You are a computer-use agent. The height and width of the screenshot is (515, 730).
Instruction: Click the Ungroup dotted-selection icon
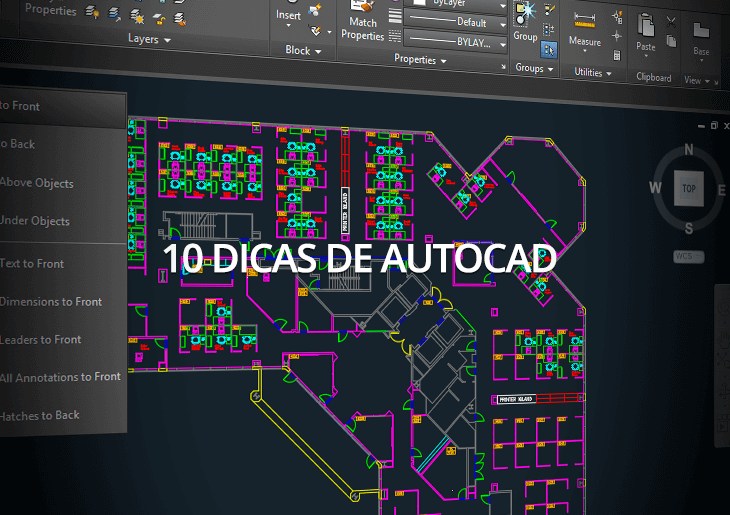pyautogui.click(x=549, y=30)
